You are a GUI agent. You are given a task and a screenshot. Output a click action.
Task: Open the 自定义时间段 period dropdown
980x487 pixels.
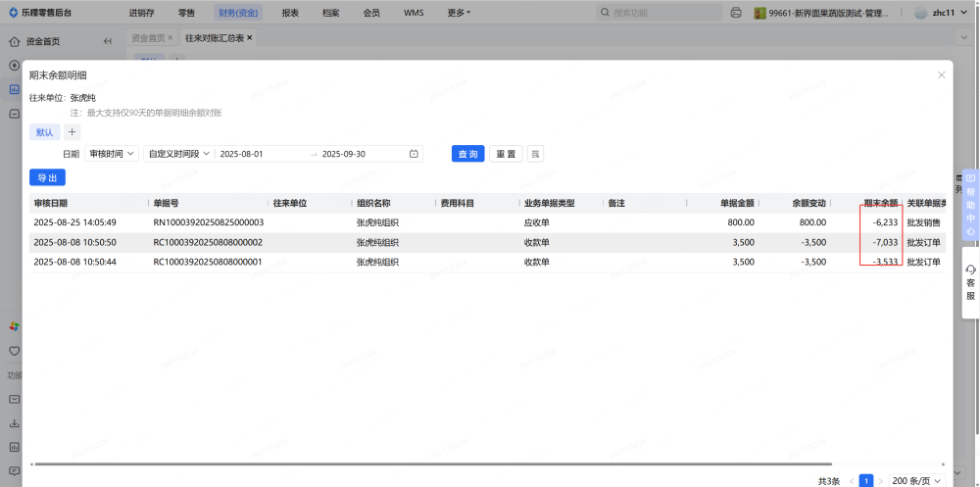pyautogui.click(x=178, y=154)
